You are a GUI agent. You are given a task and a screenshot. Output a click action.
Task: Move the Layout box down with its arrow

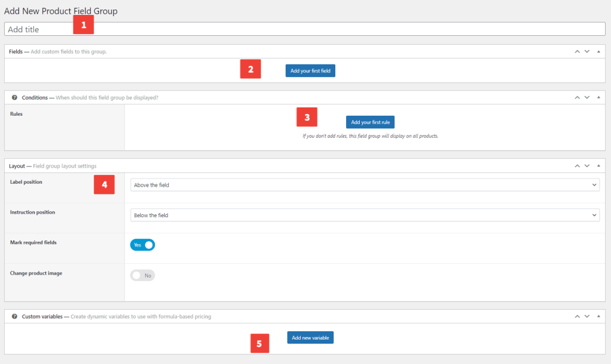pos(587,166)
